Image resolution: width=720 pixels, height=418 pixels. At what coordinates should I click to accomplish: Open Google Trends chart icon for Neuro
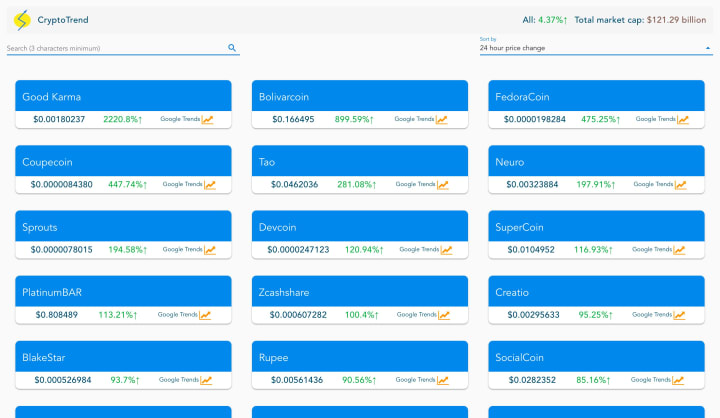coord(681,185)
